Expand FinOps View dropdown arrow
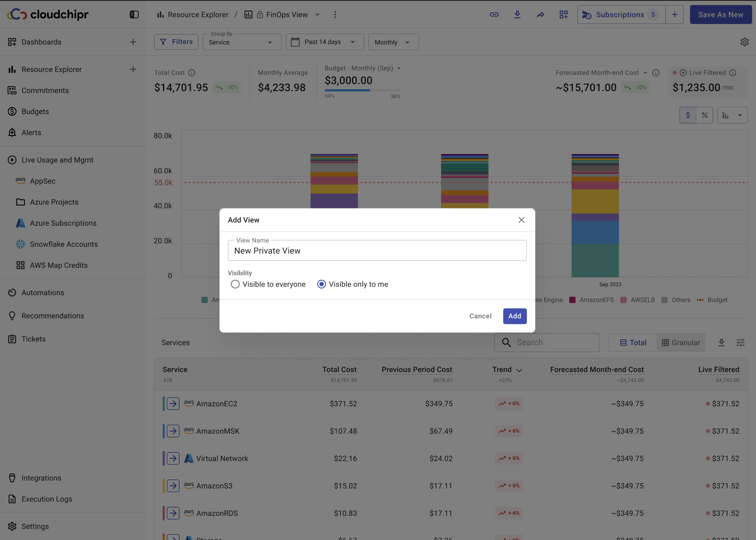Image resolution: width=756 pixels, height=540 pixels. 317,15
